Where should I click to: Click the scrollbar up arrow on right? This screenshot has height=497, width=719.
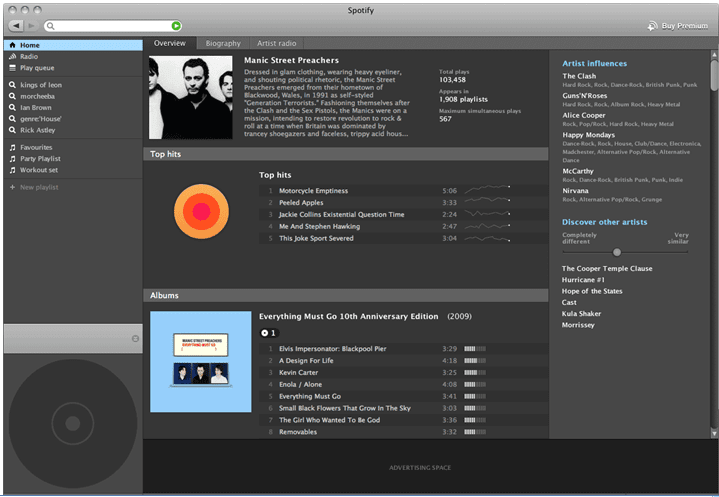click(714, 55)
